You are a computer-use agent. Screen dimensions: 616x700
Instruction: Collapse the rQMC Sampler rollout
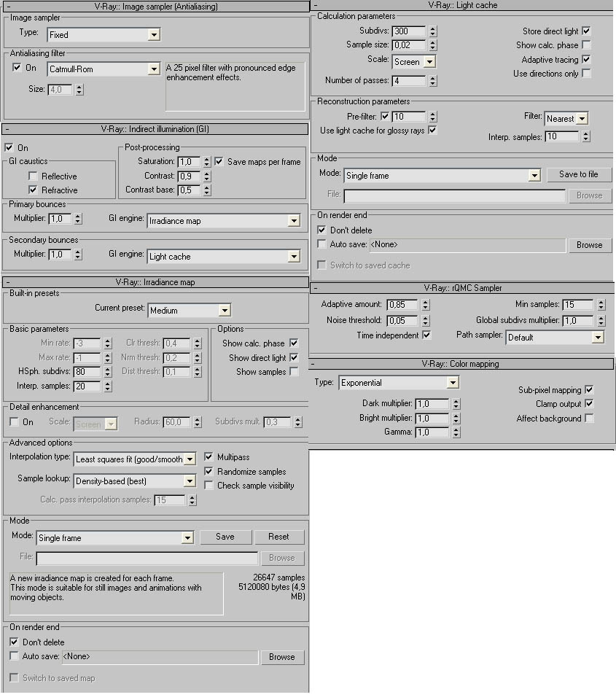pos(462,288)
